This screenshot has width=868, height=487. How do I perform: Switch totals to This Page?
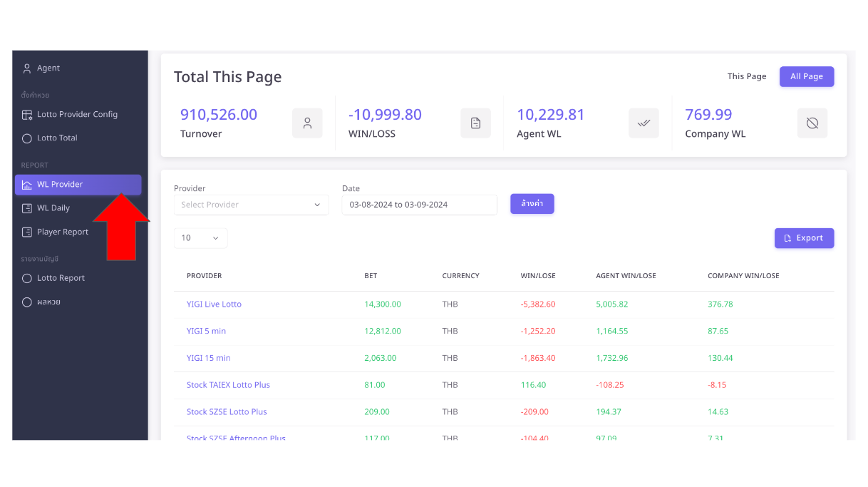pos(746,77)
